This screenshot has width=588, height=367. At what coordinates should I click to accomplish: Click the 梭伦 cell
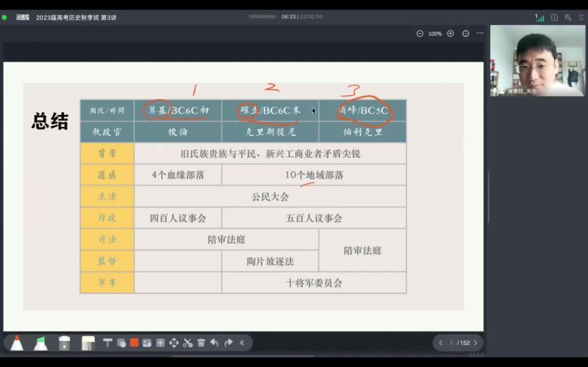178,132
